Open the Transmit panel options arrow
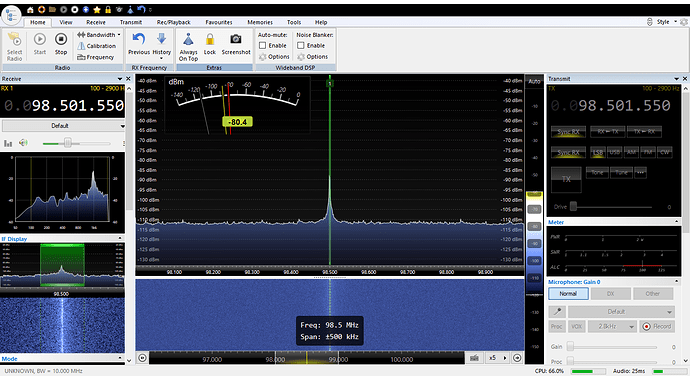Screen dimensions: 690x376 pyautogui.click(x=676, y=78)
